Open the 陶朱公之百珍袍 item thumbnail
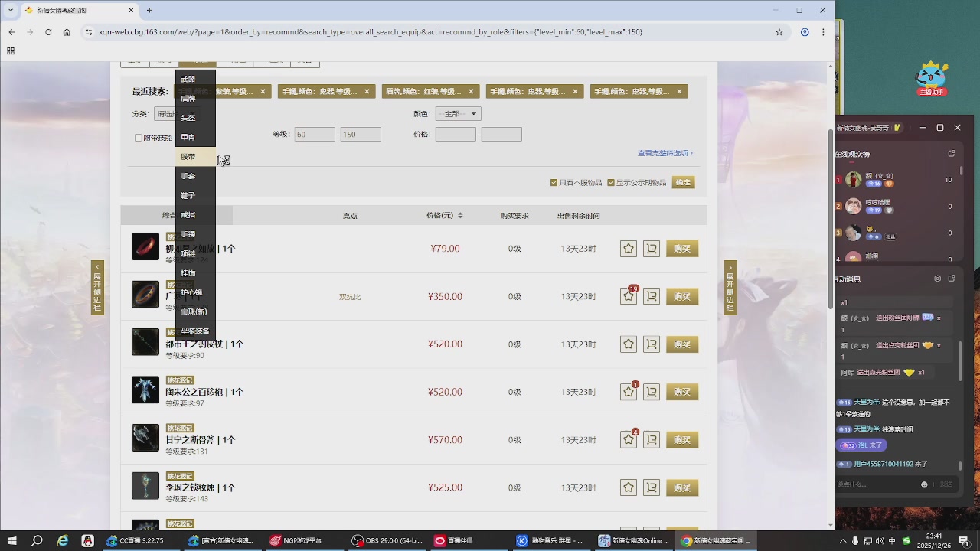 pos(145,390)
